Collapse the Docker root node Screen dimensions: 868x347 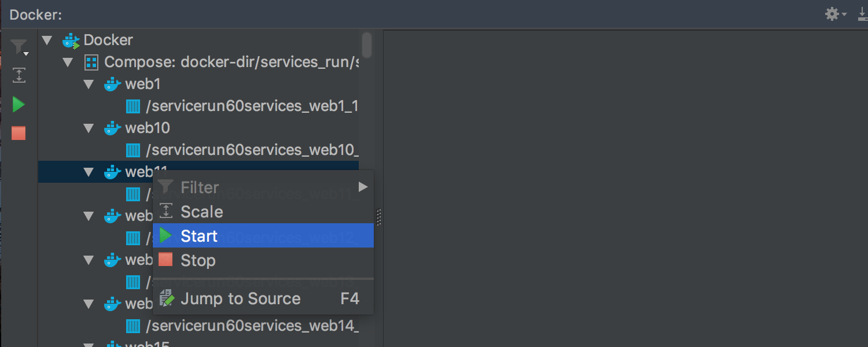coord(47,40)
